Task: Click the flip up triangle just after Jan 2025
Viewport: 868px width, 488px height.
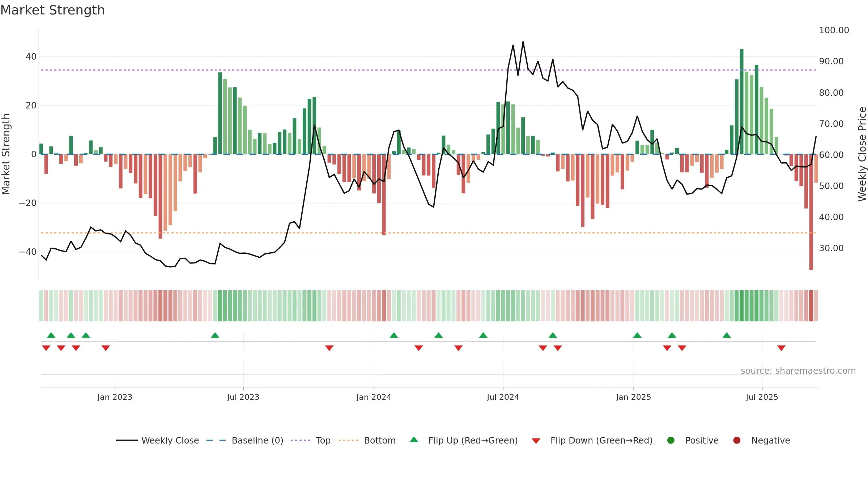Action: click(x=637, y=335)
